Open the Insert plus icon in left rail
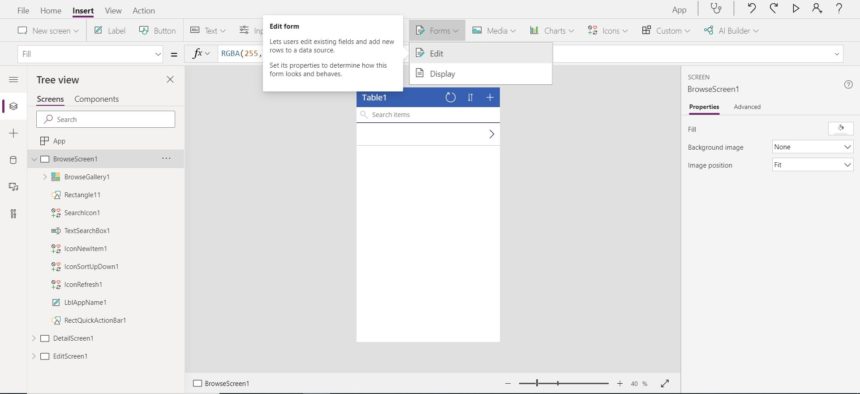Viewport: 860px width, 394px height. tap(13, 133)
